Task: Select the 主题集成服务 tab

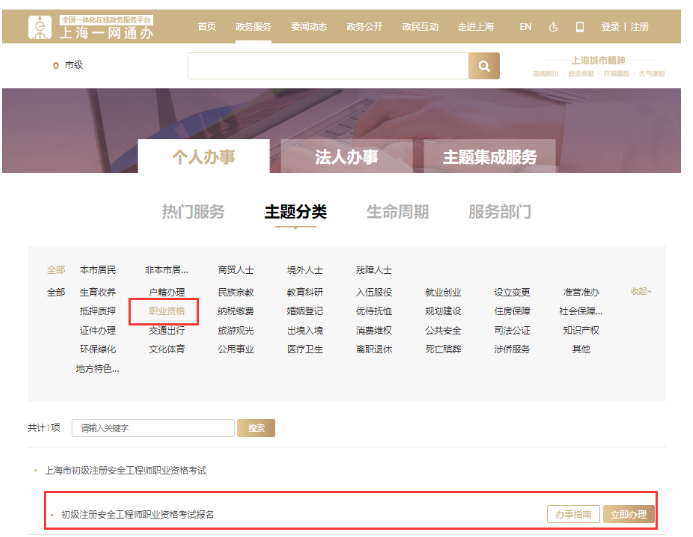Action: point(489,157)
